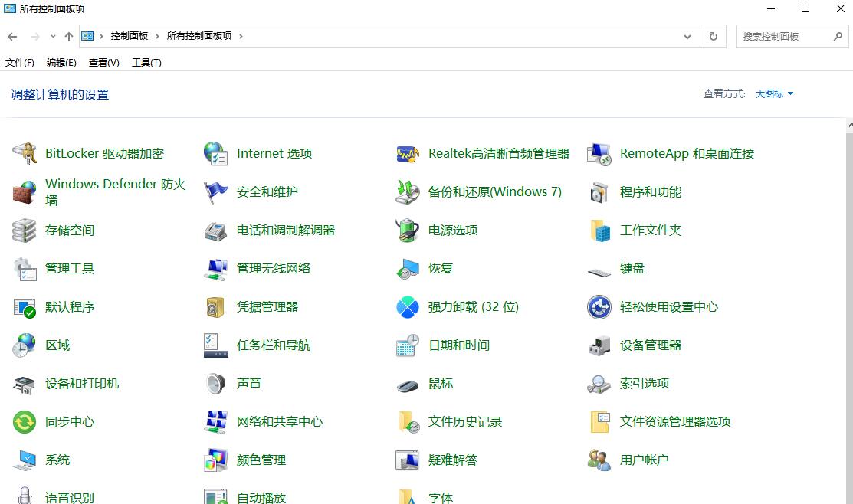853x504 pixels.
Task: Open the 声音 speaker icon
Action: click(216, 384)
